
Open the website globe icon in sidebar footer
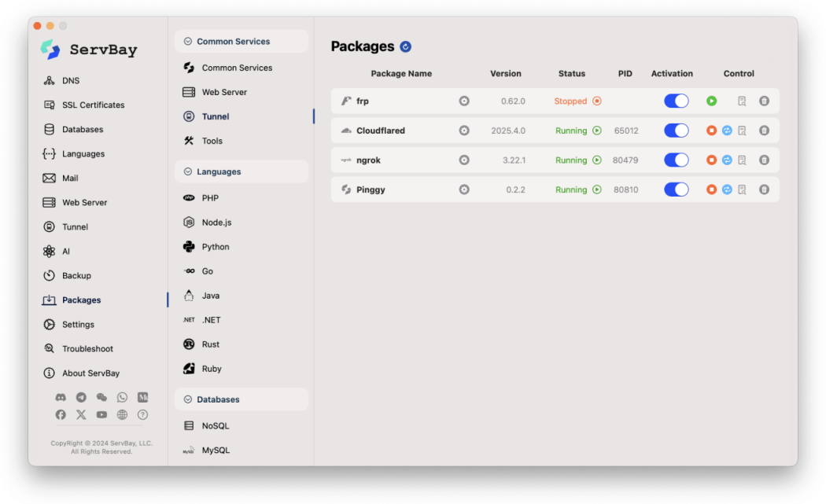[122, 414]
